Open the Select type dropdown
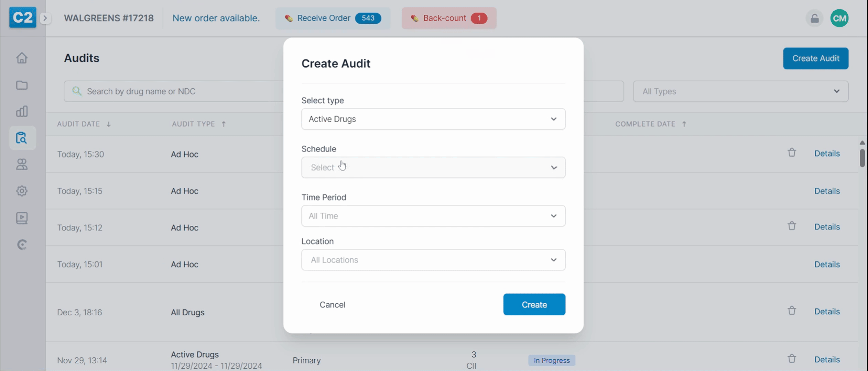 (433, 119)
